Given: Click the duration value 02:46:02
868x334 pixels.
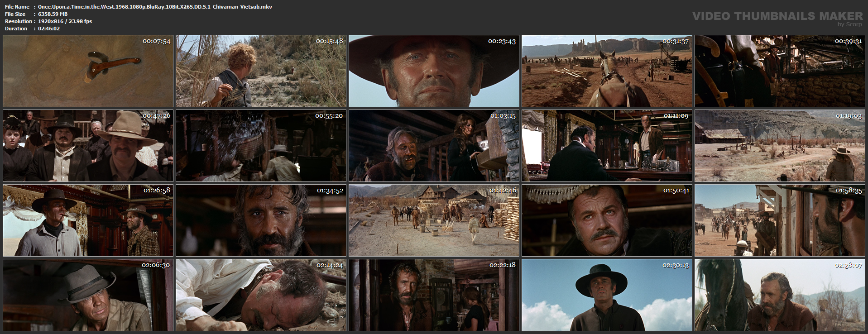Looking at the screenshot, I should 49,29.
